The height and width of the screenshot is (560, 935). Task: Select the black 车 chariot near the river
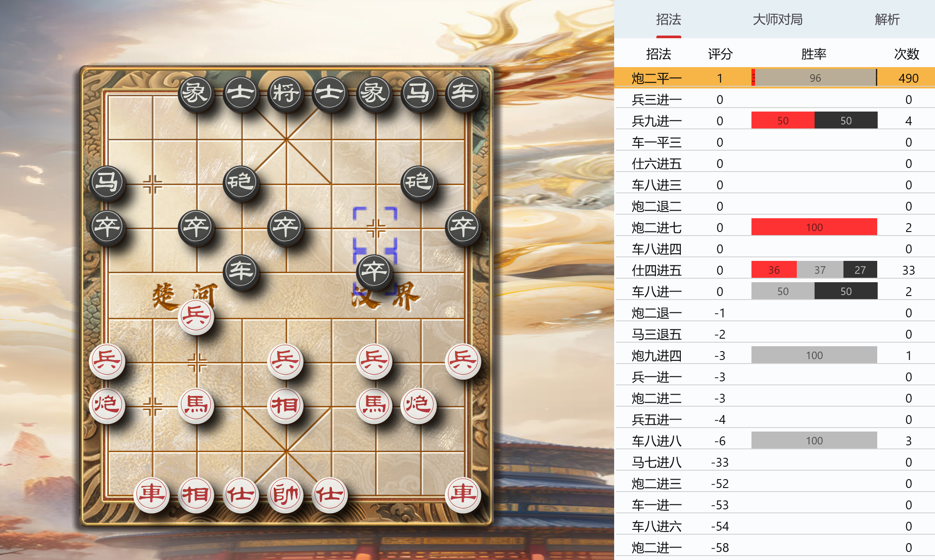241,271
